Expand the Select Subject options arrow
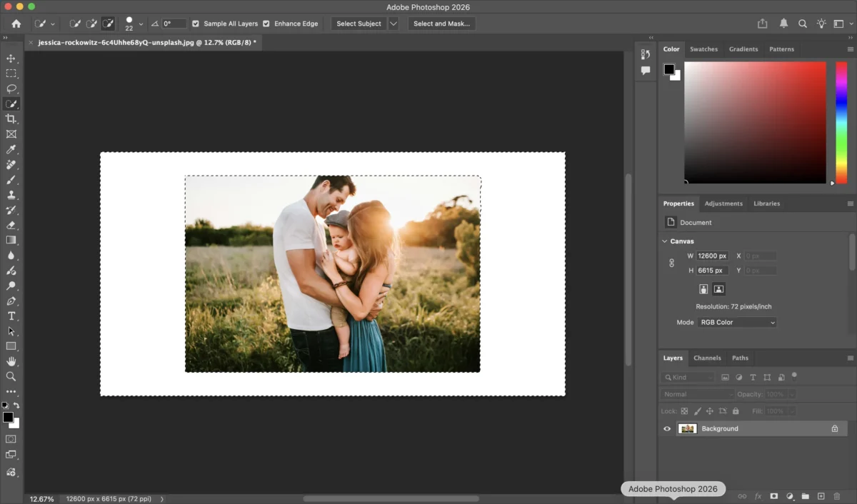857x504 pixels. 394,24
